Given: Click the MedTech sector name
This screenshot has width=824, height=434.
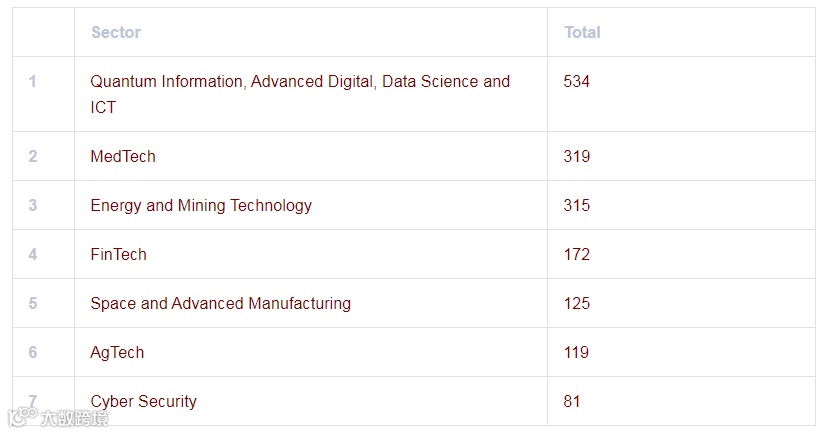Looking at the screenshot, I should click(123, 156).
